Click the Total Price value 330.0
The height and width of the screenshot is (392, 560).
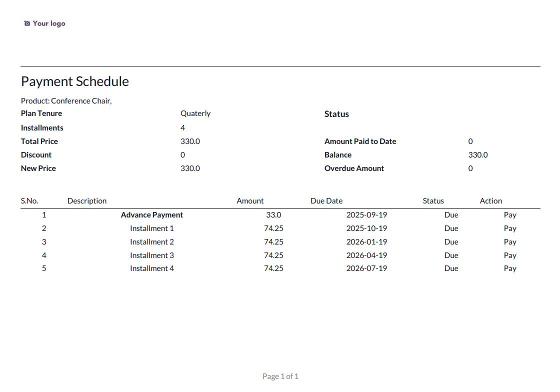pos(190,141)
